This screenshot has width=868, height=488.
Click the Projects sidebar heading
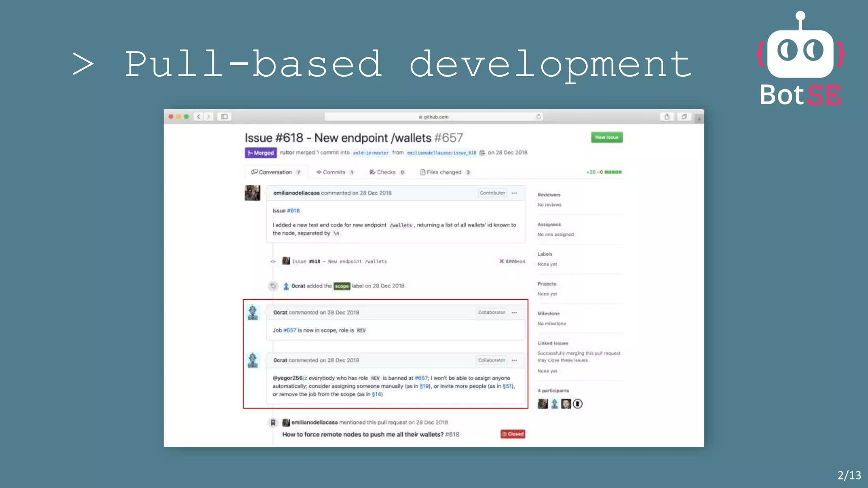coord(547,284)
